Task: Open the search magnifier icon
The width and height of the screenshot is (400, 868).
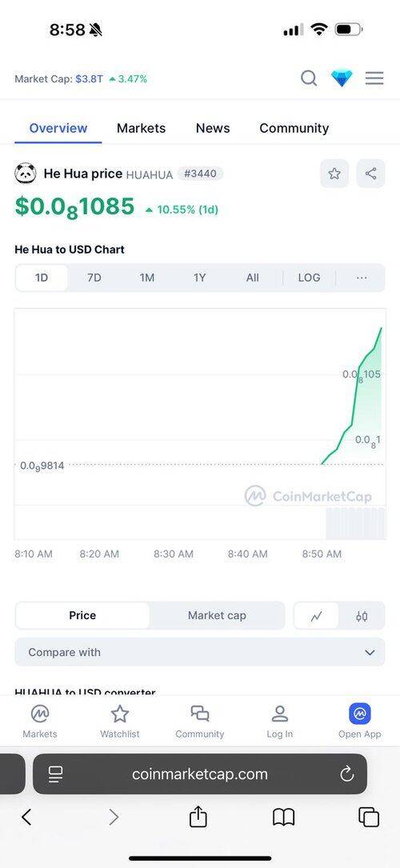Action: pos(309,78)
